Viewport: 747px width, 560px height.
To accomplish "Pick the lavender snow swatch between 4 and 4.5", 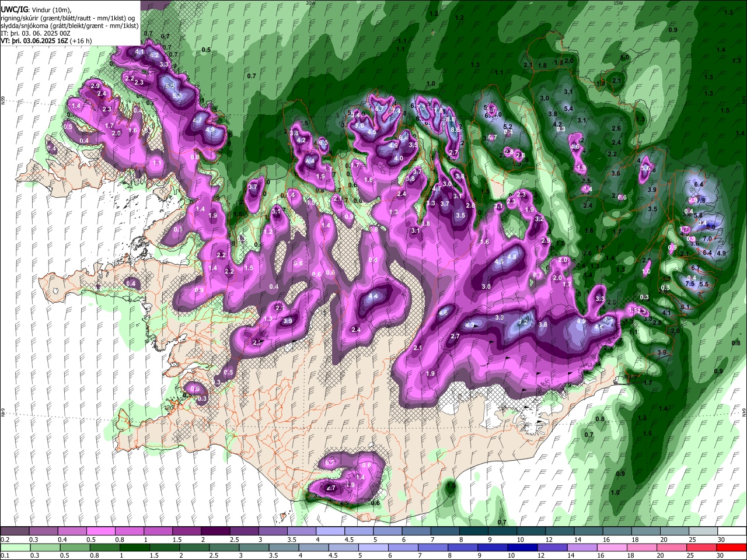I will coord(329,531).
